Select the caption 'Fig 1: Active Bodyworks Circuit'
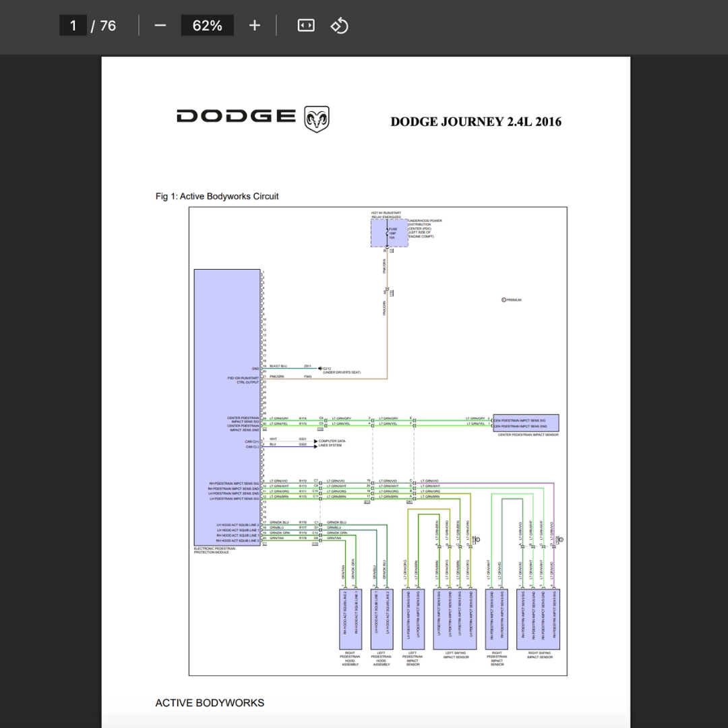 (217, 196)
